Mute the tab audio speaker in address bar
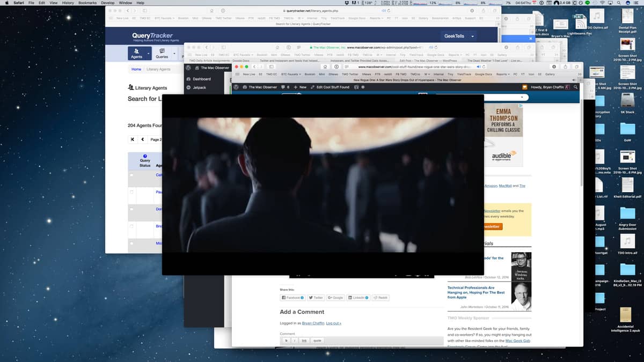644x362 pixels. pos(478,67)
